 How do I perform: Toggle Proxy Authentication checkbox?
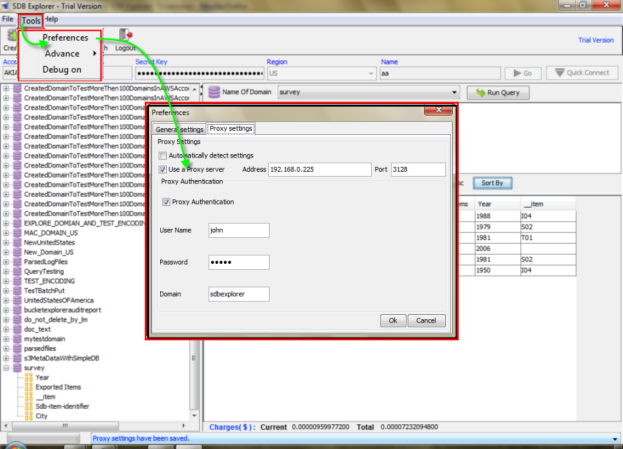pos(166,202)
